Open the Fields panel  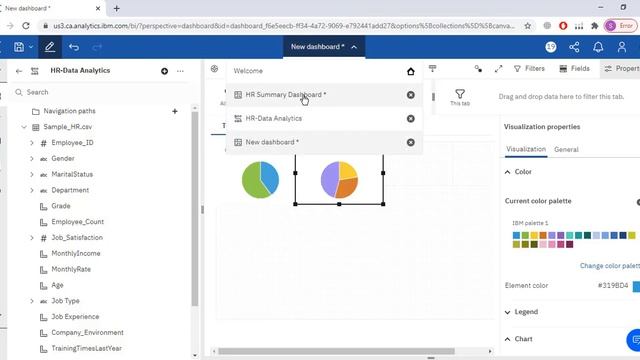pos(574,69)
